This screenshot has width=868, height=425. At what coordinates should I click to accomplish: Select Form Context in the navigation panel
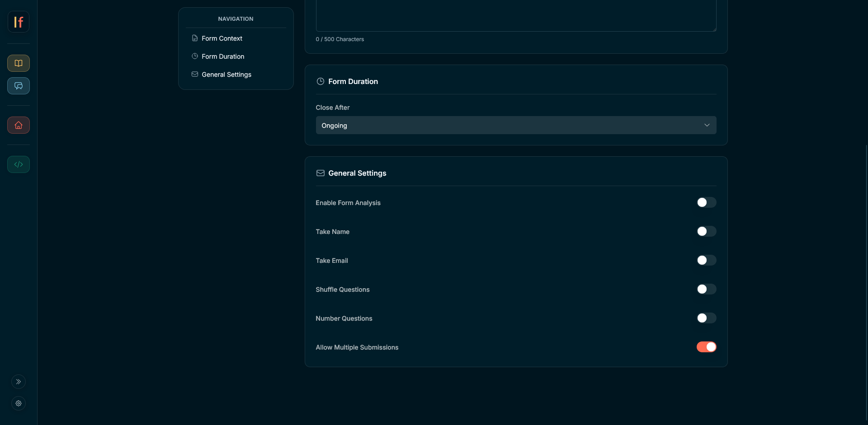click(222, 38)
